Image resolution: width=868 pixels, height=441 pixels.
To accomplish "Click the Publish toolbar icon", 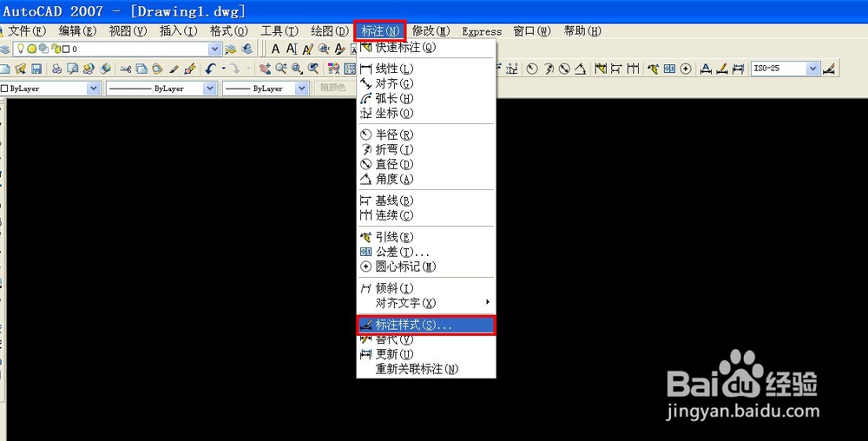I will [x=89, y=69].
